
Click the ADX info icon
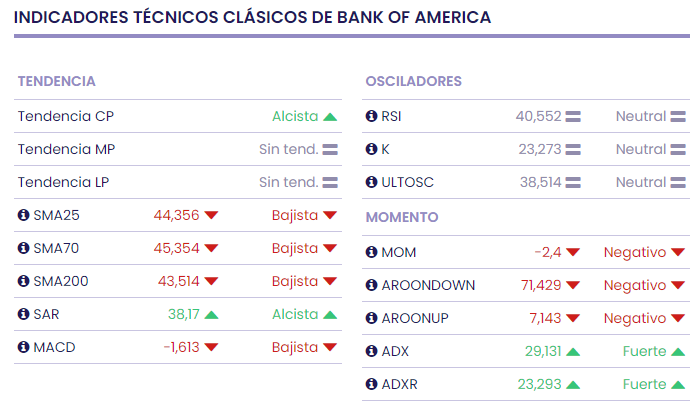pyautogui.click(x=372, y=351)
